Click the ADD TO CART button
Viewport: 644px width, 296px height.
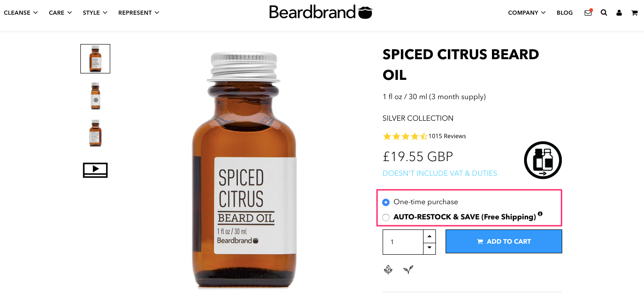(x=504, y=241)
